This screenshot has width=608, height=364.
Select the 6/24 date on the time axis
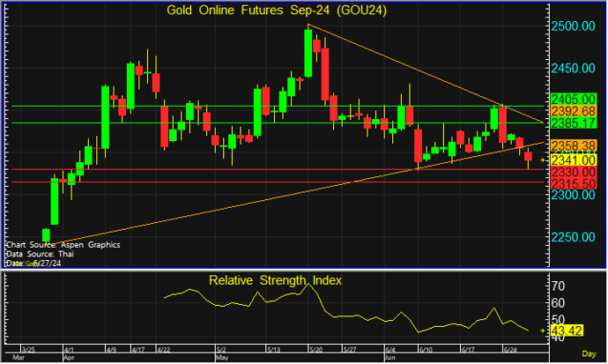click(509, 349)
